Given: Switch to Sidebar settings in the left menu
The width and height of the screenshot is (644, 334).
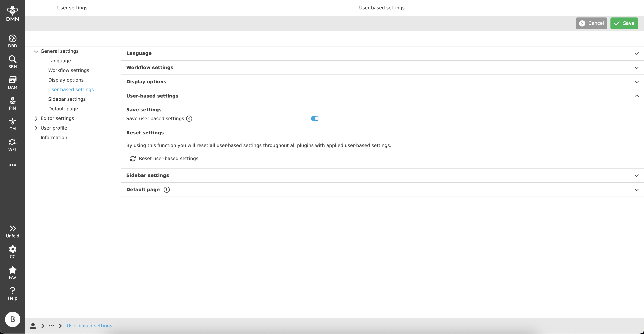Looking at the screenshot, I should [x=67, y=99].
